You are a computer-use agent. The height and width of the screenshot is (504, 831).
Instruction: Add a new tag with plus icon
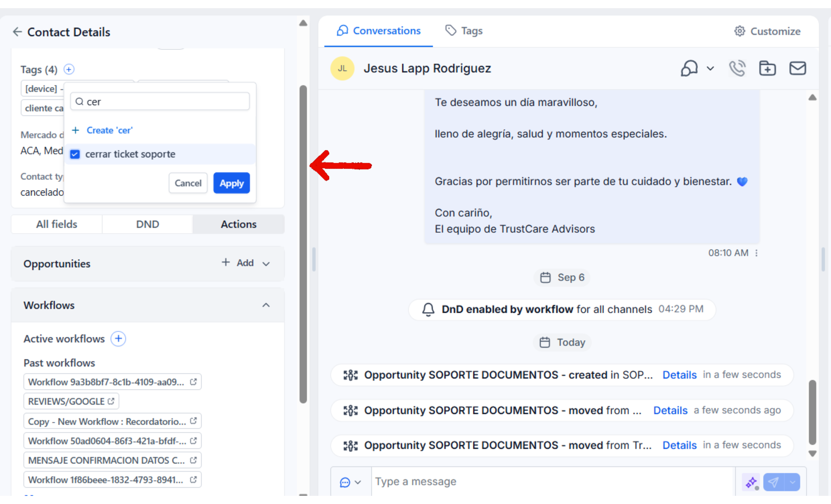(x=69, y=69)
